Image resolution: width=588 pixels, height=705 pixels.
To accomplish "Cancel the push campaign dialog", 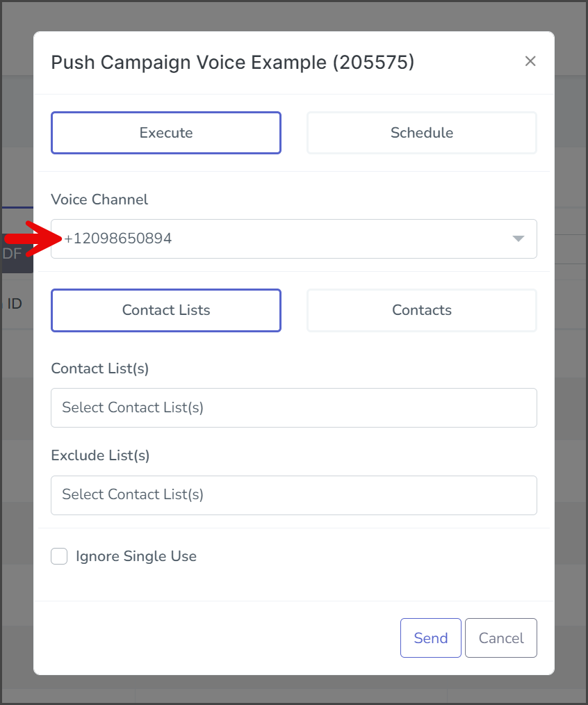I will 501,638.
